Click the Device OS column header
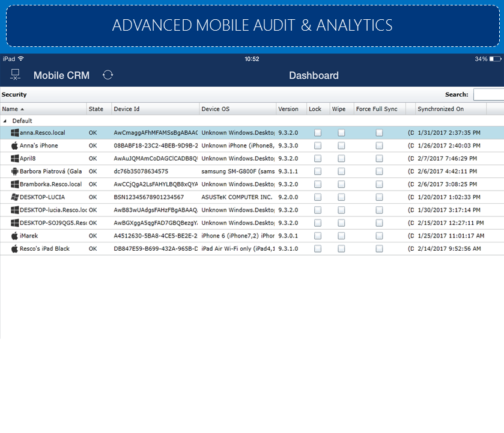 215,109
